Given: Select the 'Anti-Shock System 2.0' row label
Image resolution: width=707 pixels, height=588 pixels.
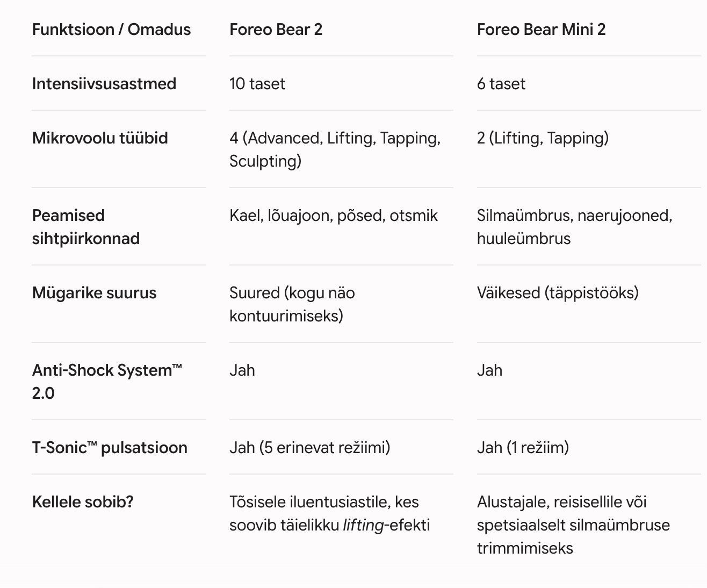Looking at the screenshot, I should [107, 382].
